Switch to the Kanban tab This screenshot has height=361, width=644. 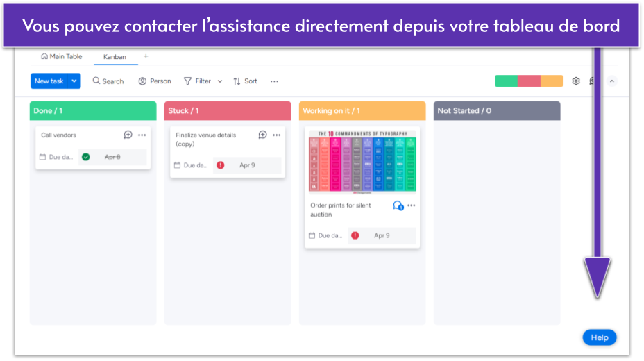(115, 57)
